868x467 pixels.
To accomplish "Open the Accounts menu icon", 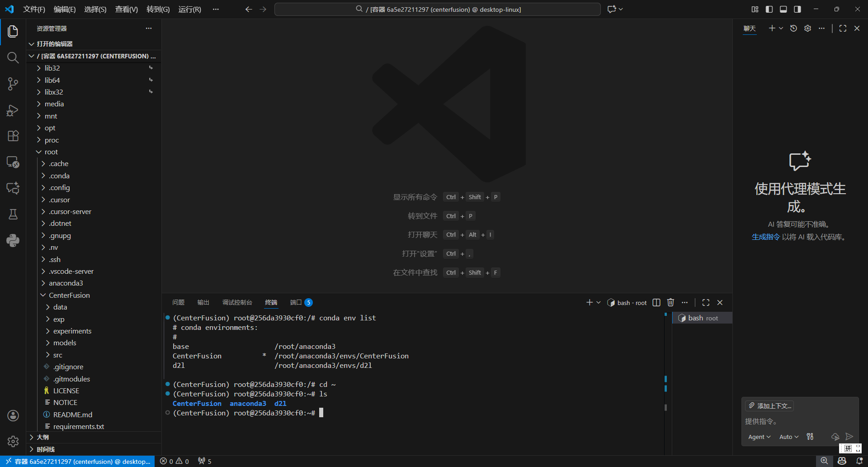I will [13, 415].
